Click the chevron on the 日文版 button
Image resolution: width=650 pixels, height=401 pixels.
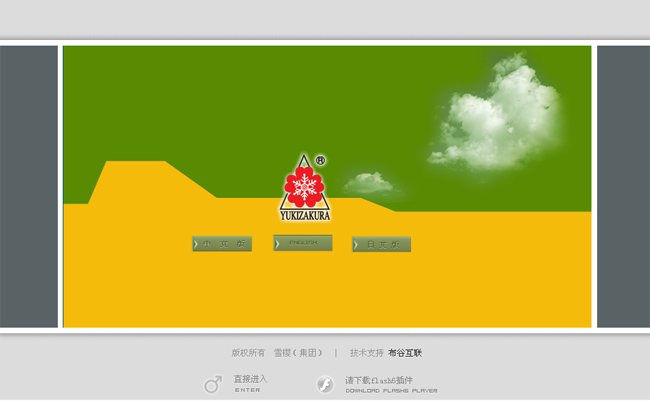click(x=356, y=245)
